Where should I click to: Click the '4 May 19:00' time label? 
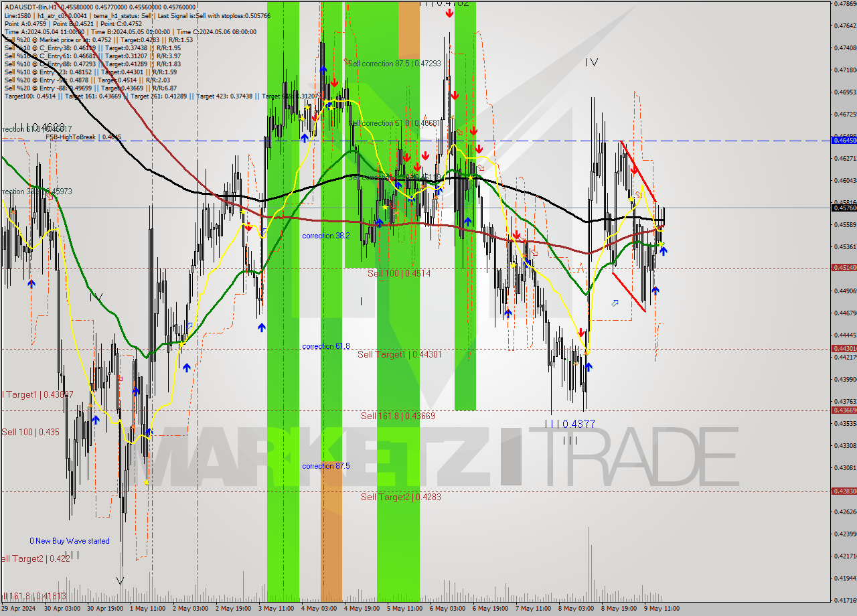(362, 609)
